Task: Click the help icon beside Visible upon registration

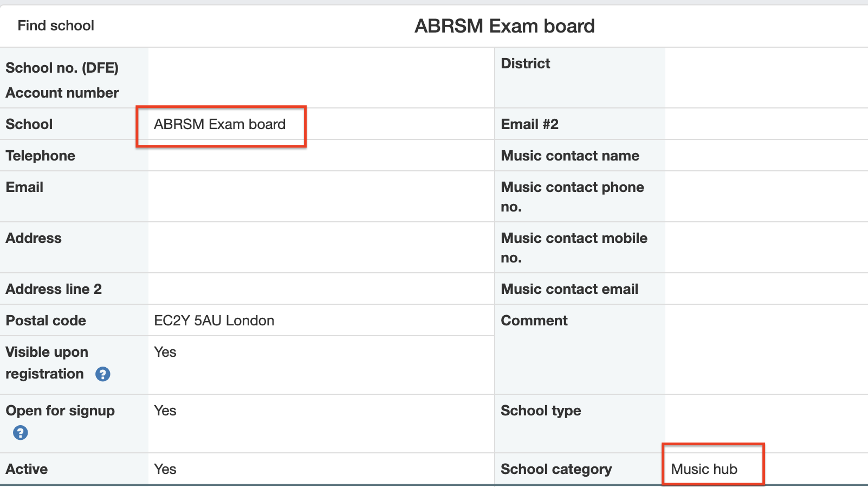Action: tap(103, 374)
